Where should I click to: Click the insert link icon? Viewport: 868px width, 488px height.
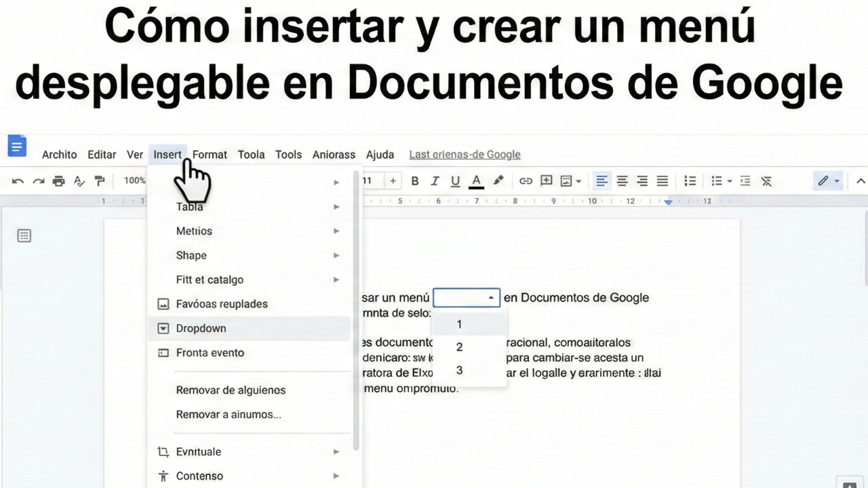[x=526, y=181]
